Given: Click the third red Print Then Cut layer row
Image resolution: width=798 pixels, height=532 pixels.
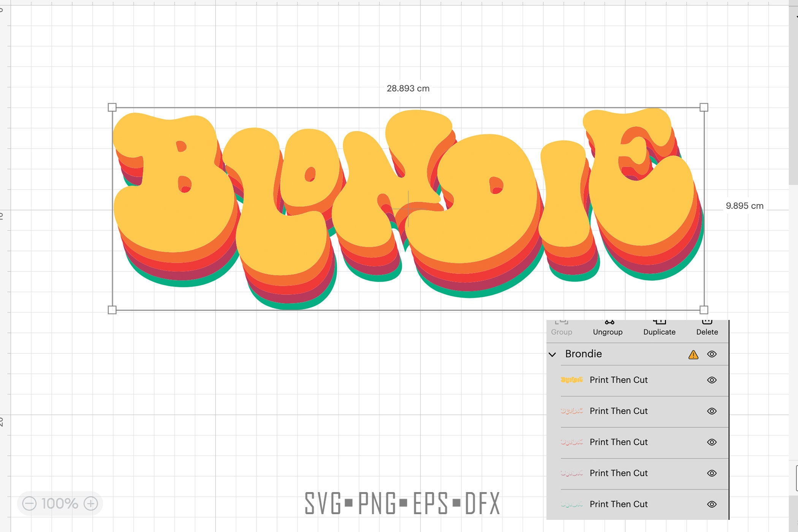Looking at the screenshot, I should pos(619,442).
